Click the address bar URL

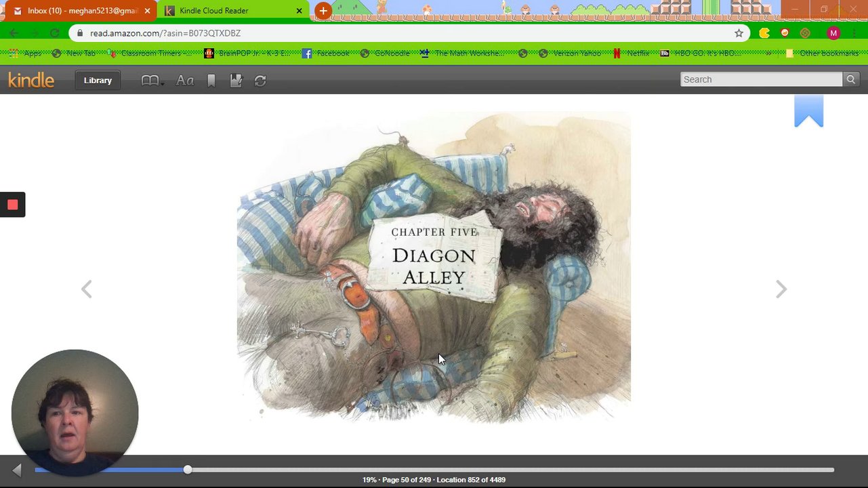pos(165,33)
